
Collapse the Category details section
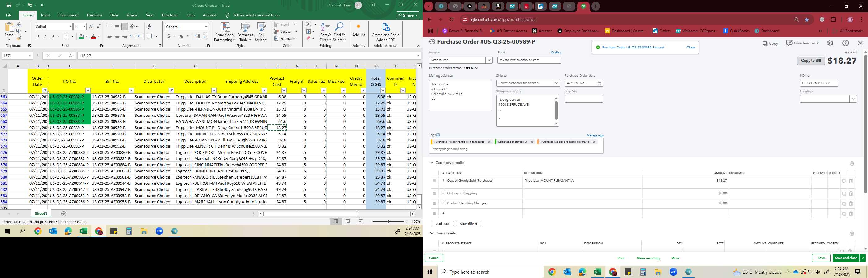pos(432,163)
